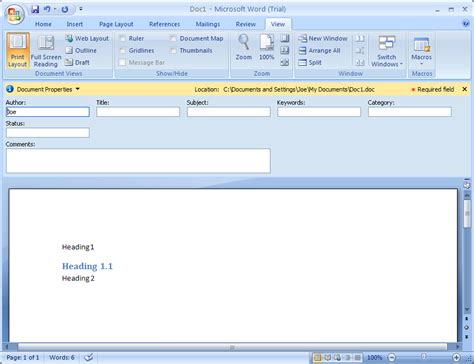Viewport: 474px width, 364px height.
Task: Undo the last action
Action: pos(47,9)
